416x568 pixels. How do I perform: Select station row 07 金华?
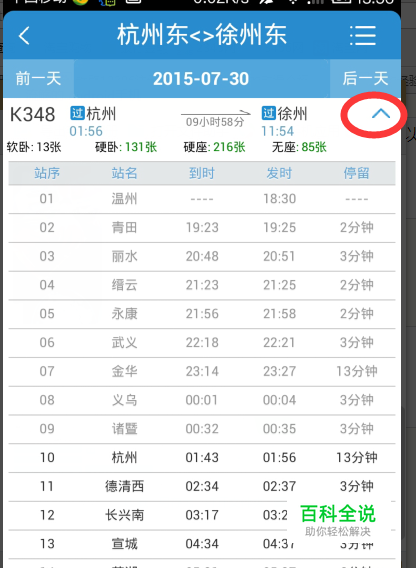click(202, 371)
